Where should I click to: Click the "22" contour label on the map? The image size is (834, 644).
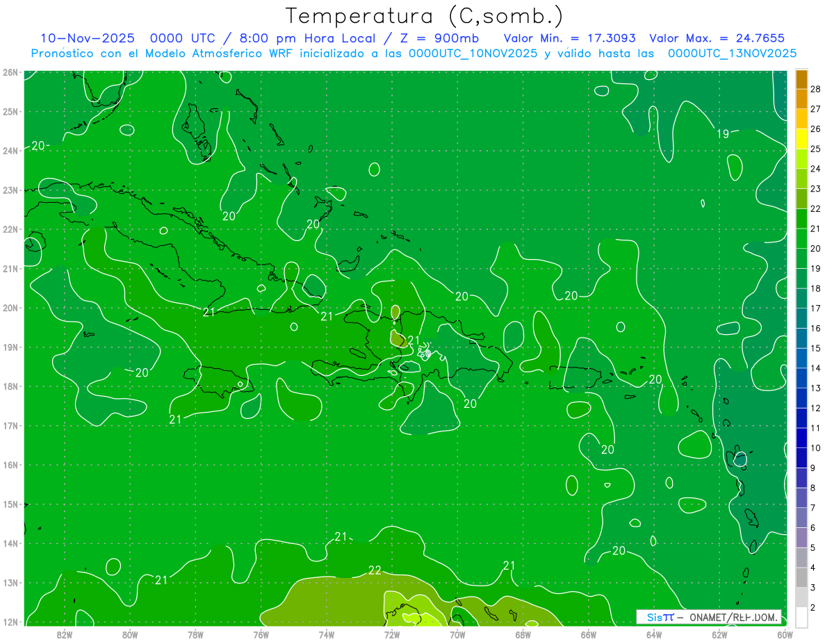point(375,570)
